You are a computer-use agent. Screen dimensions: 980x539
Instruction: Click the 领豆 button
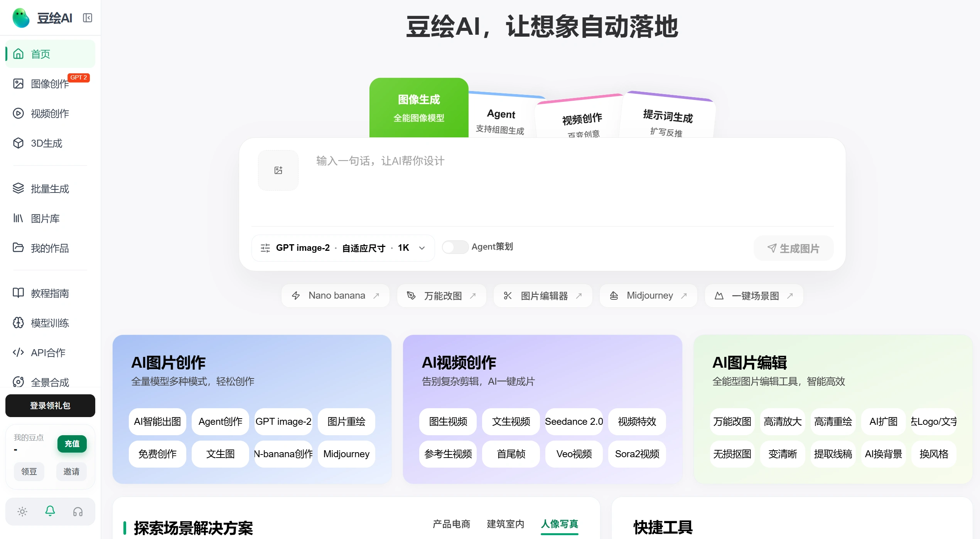click(x=29, y=471)
